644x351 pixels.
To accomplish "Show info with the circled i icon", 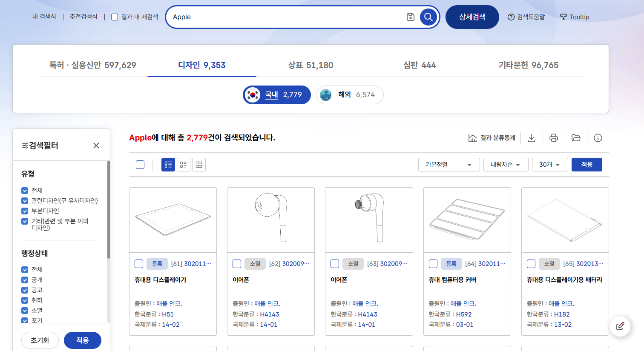I will point(598,138).
